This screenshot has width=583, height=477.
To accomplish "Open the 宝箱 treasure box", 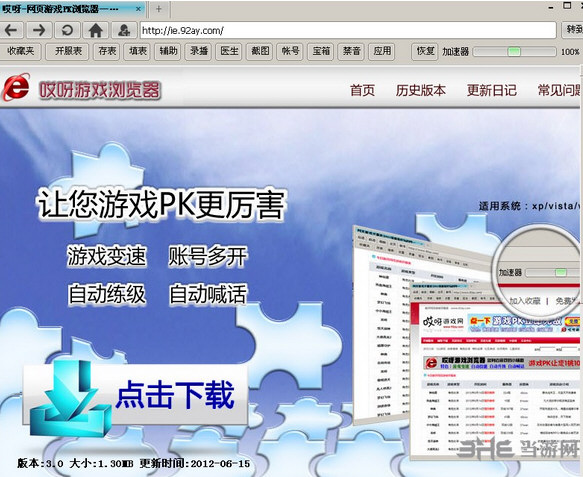I will 321,51.
